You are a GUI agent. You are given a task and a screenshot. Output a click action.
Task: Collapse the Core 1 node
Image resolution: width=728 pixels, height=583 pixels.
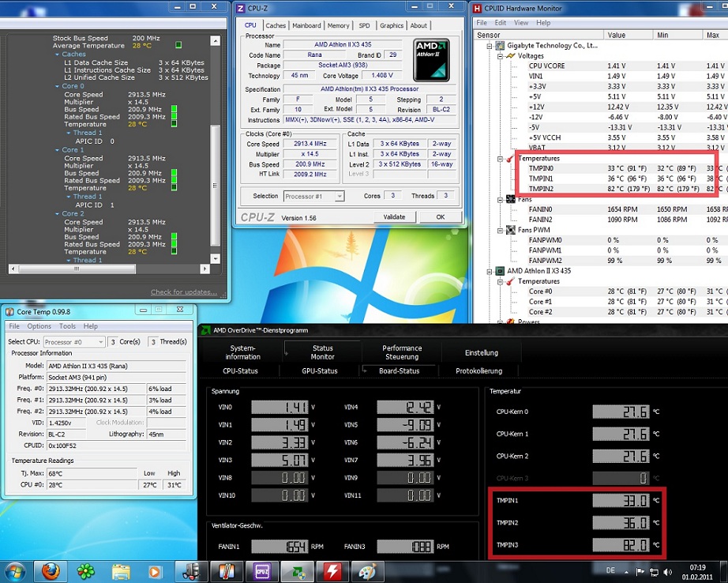coord(57,150)
